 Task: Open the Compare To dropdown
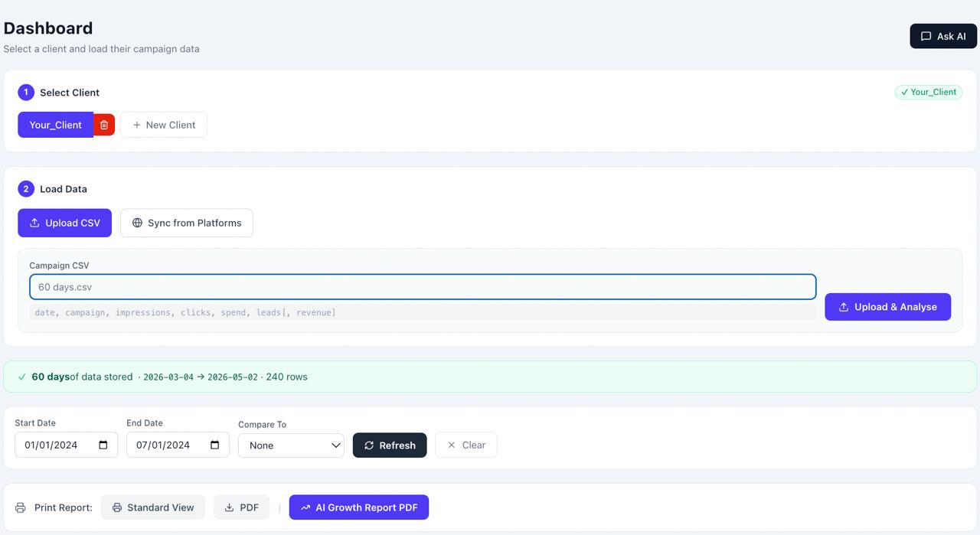pos(291,445)
